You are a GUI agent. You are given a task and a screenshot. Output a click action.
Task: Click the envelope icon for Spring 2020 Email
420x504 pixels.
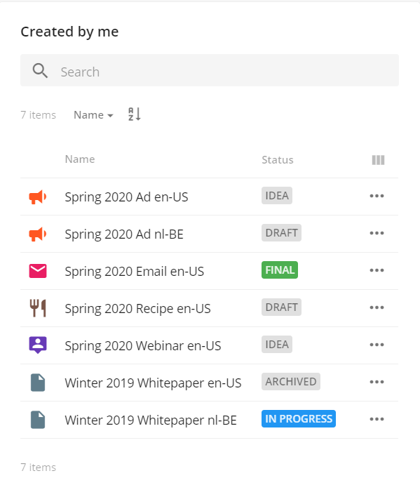(38, 271)
